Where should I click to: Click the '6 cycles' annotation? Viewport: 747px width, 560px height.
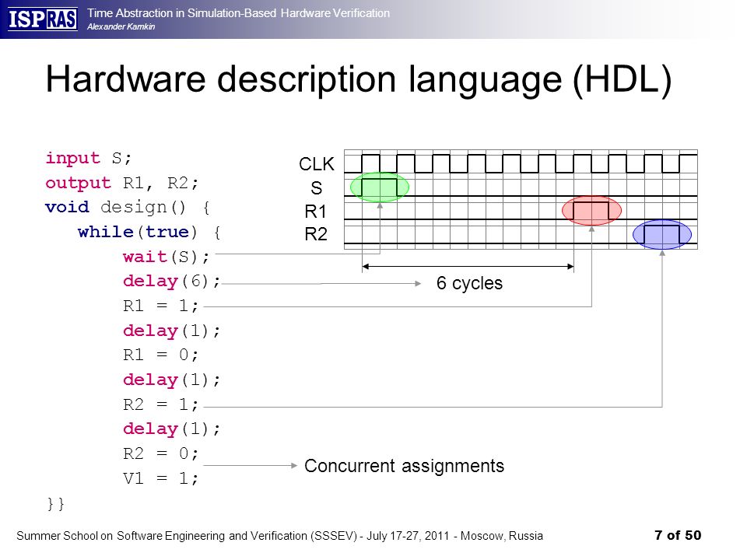469,283
